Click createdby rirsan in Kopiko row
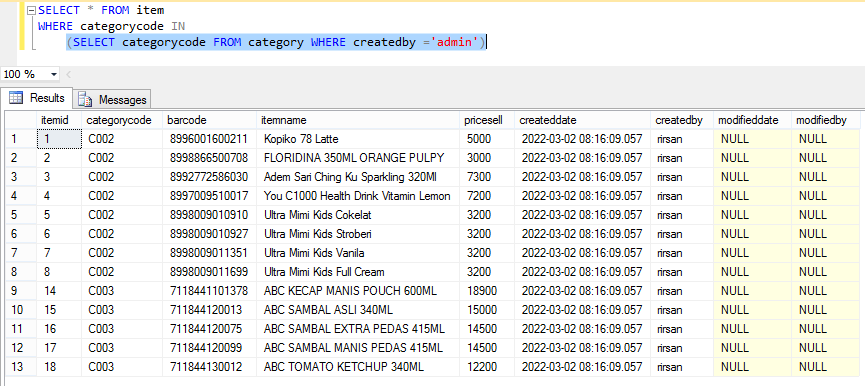Image resolution: width=865 pixels, height=386 pixels. [x=682, y=139]
